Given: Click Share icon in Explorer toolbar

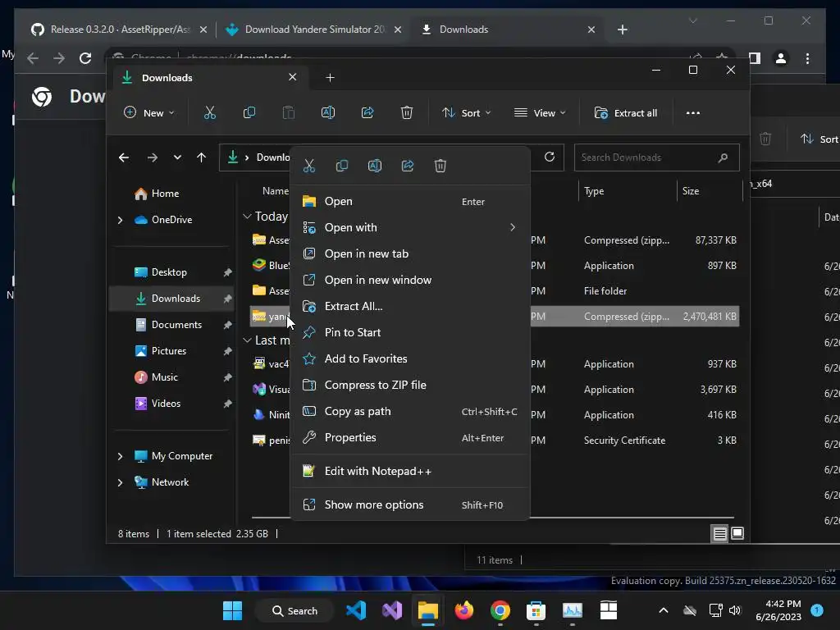Looking at the screenshot, I should click(x=367, y=113).
